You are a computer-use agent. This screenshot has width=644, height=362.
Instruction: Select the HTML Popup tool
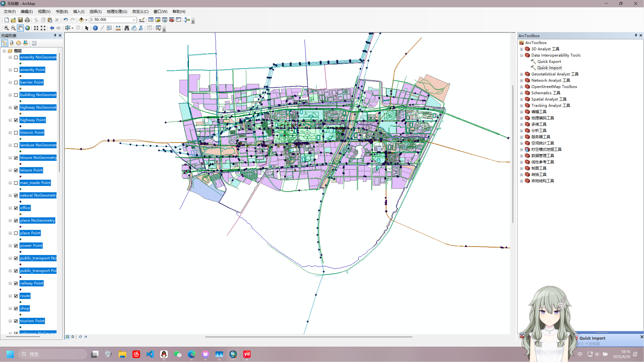click(x=109, y=28)
